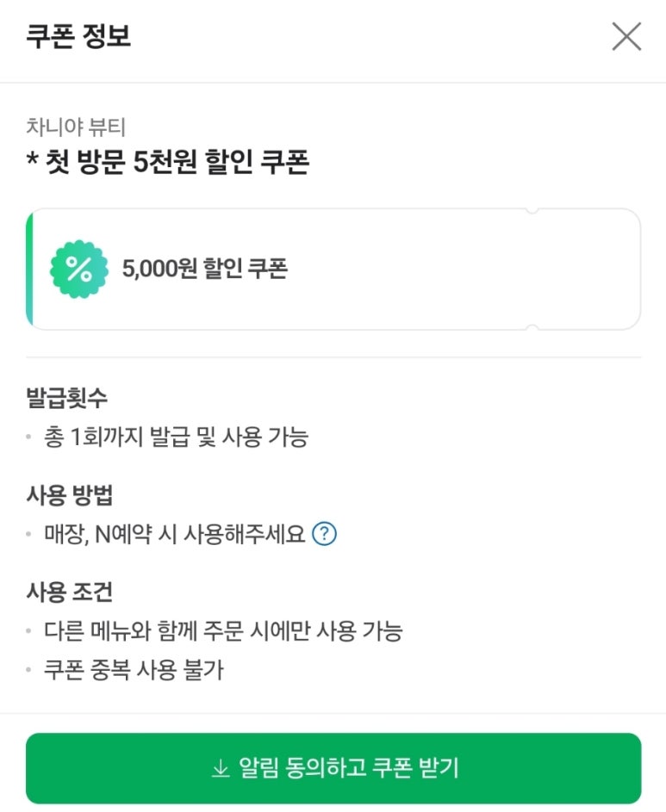Screen dimensions: 666x812
Task: Select the 발급횟수 section heading
Action: coord(67,399)
